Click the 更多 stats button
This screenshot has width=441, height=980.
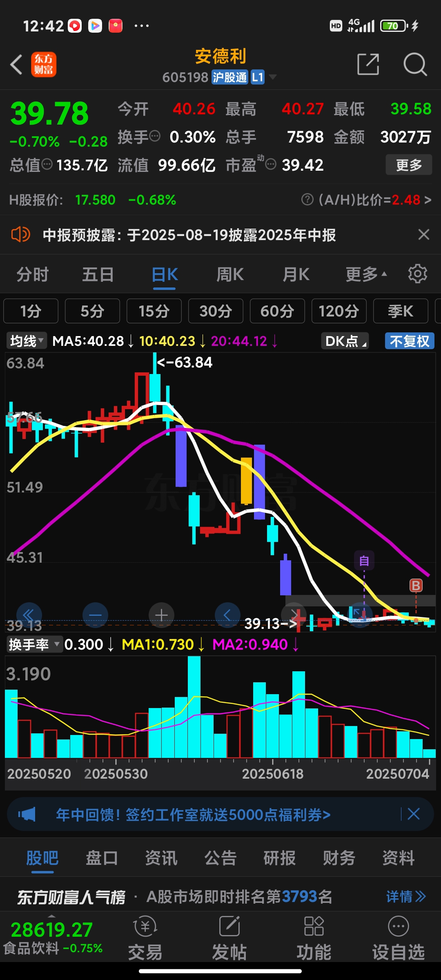point(409,165)
